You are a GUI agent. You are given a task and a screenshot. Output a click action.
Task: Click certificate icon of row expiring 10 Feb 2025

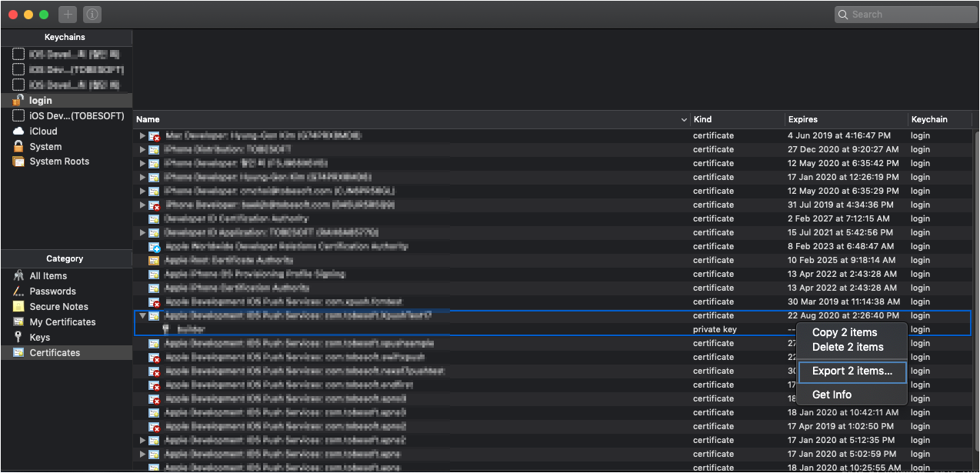coord(154,260)
